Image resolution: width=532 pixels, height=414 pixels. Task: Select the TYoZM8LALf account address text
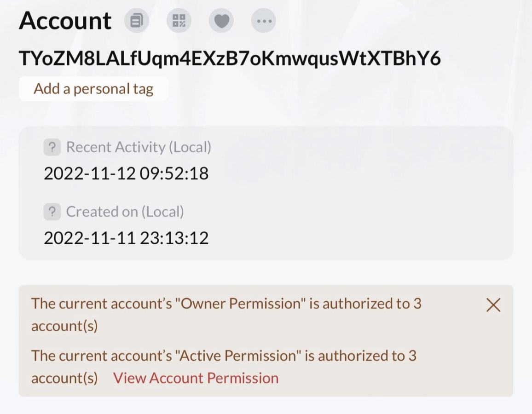point(230,58)
